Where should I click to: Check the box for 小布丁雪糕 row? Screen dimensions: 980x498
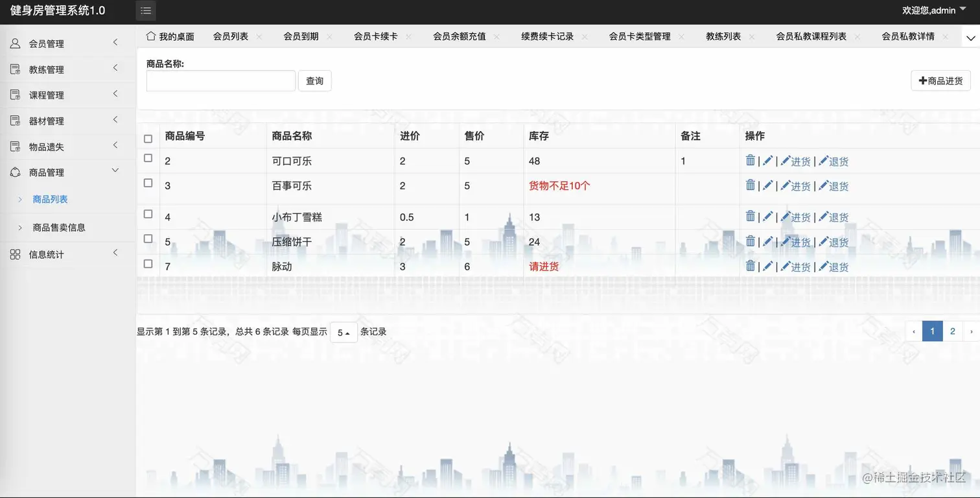pyautogui.click(x=148, y=214)
